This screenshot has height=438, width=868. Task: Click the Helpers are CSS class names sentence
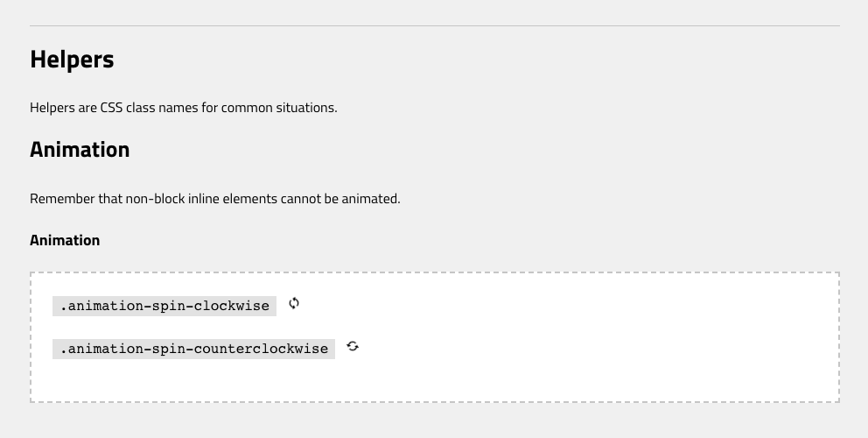[183, 108]
